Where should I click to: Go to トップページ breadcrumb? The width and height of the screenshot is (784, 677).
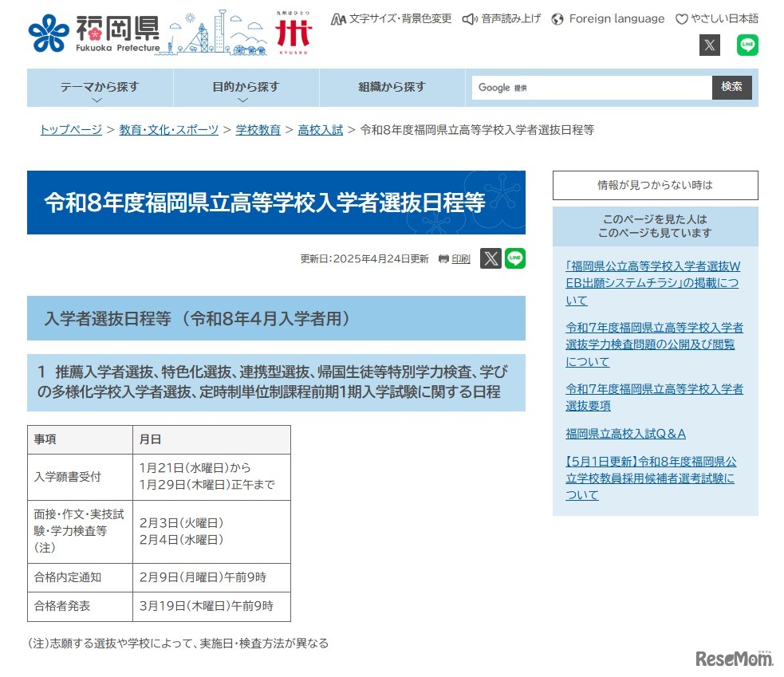click(71, 130)
